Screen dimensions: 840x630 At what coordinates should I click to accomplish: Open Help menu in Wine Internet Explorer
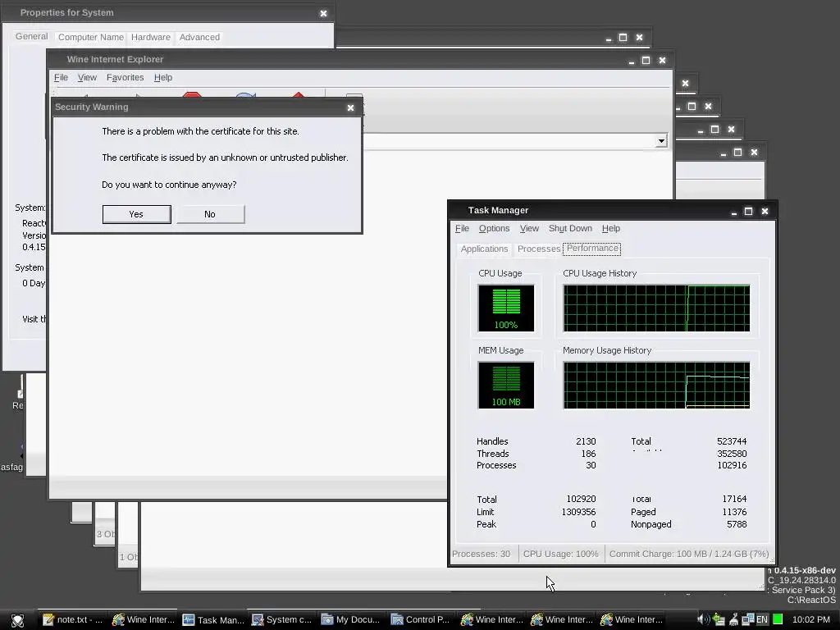click(x=163, y=78)
